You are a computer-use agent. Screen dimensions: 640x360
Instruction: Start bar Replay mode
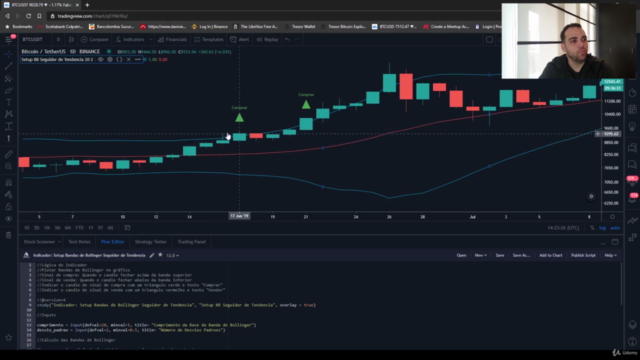[x=267, y=40]
